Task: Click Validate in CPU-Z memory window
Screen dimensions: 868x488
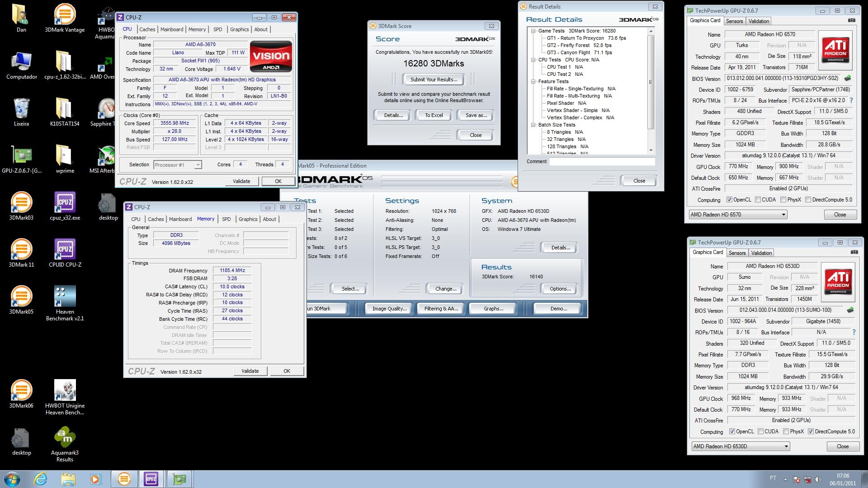Action: pyautogui.click(x=250, y=371)
